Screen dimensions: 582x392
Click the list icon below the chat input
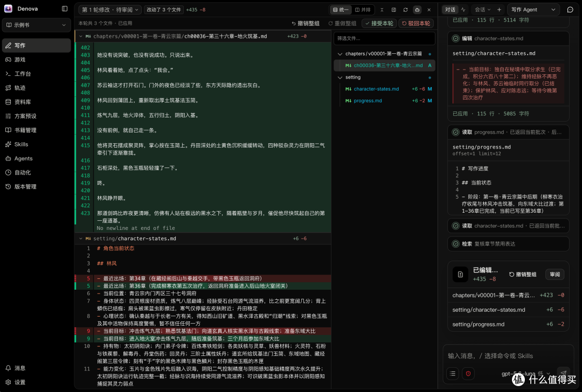click(453, 374)
